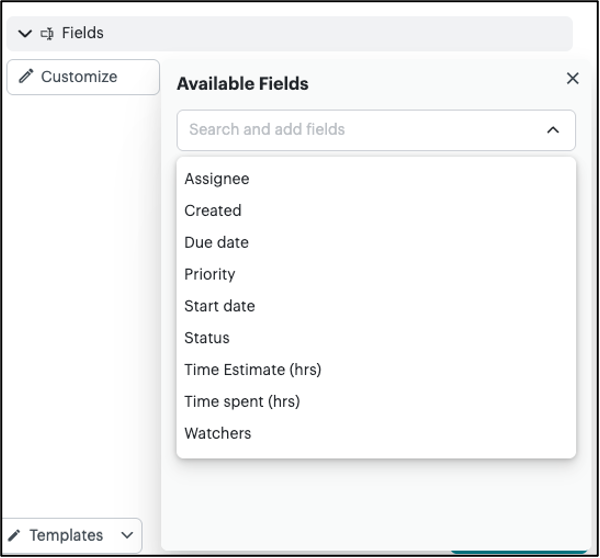Click the Customize pencil icon

(26, 77)
